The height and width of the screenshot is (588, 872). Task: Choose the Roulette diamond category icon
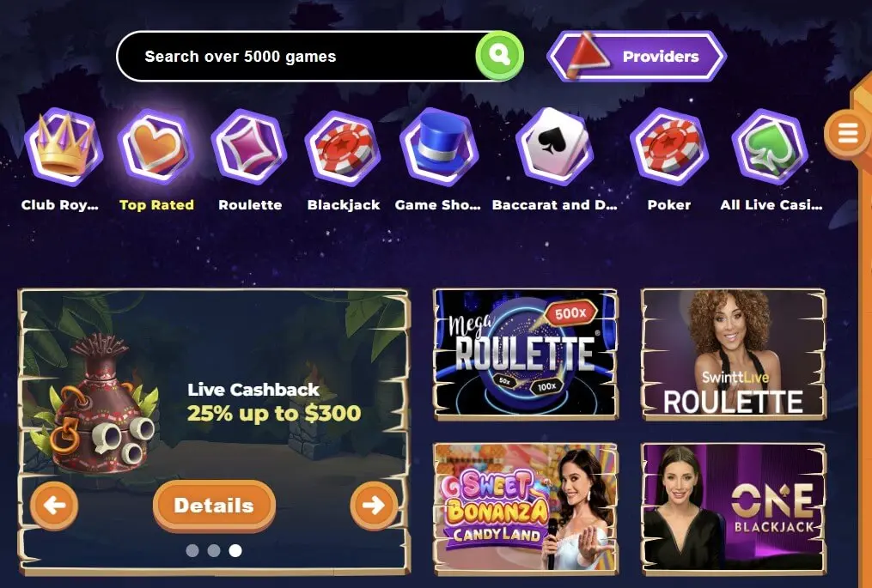pyautogui.click(x=249, y=148)
